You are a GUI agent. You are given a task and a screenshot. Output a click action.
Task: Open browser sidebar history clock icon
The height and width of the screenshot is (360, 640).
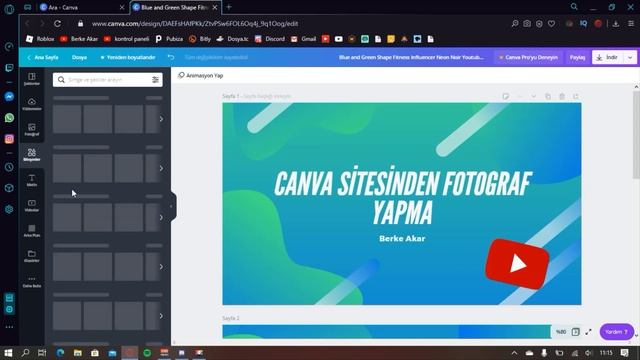(x=9, y=167)
